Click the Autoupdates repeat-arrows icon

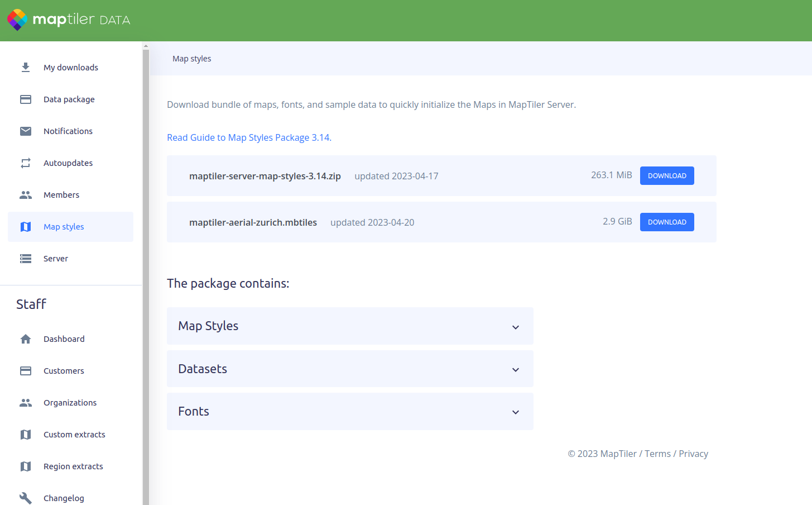pyautogui.click(x=26, y=163)
